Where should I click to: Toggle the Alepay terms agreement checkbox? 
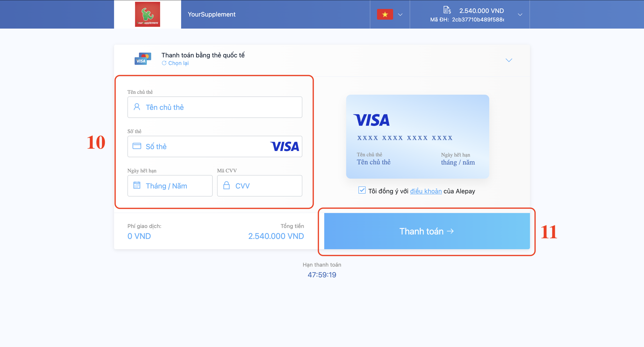362,190
